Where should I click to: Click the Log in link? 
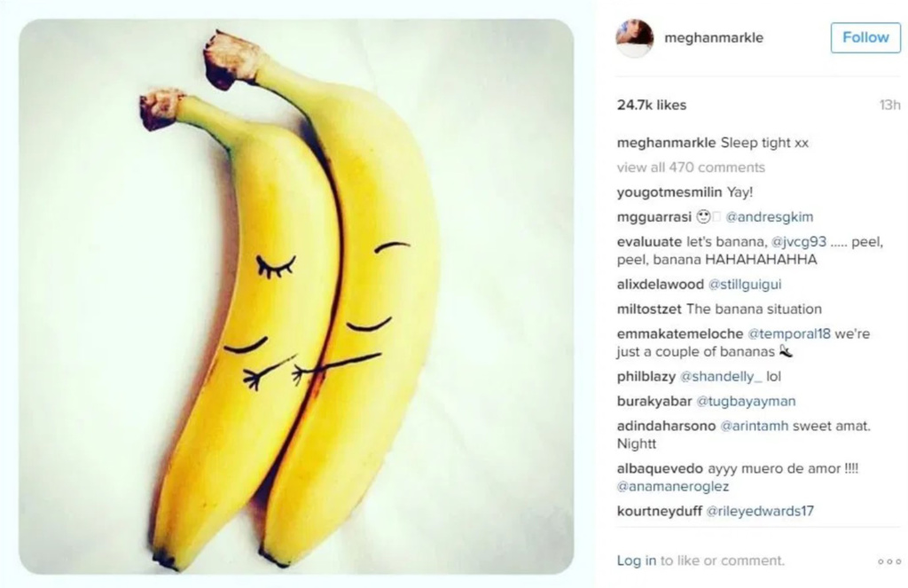click(637, 561)
